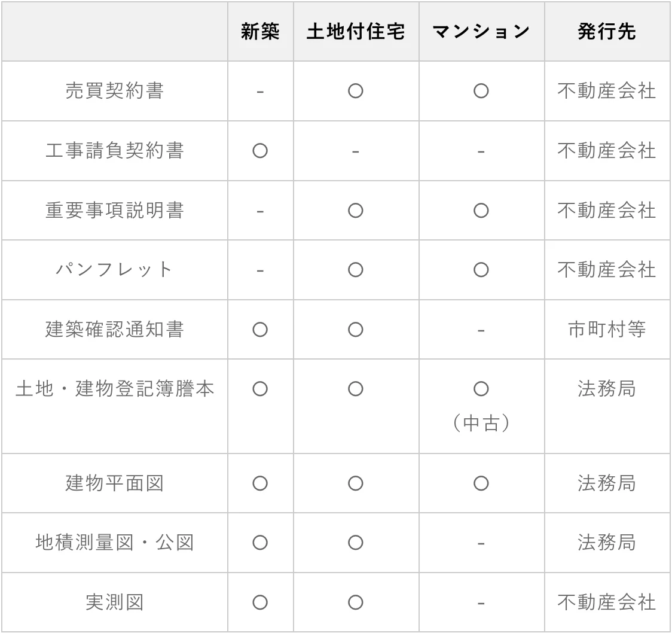Click the 新築 column header
672x633 pixels.
pyautogui.click(x=260, y=32)
